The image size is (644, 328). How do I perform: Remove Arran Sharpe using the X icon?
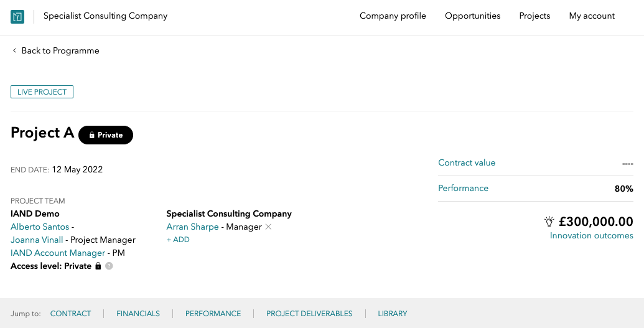point(268,227)
